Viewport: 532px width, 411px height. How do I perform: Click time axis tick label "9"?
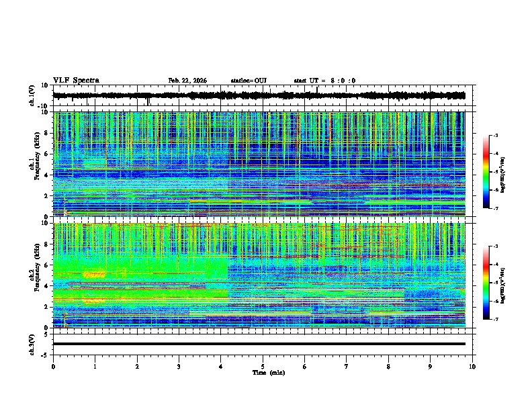click(x=430, y=367)
